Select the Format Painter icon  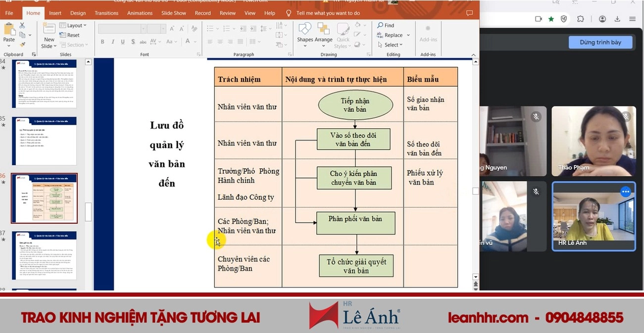tap(22, 45)
